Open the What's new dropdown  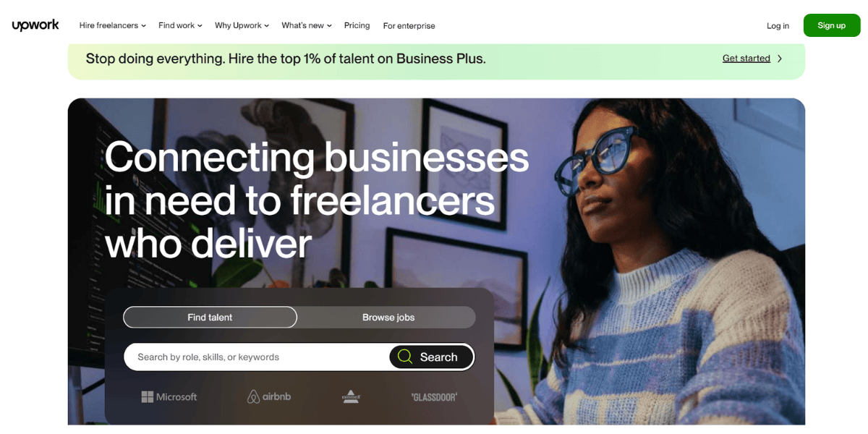tap(307, 25)
